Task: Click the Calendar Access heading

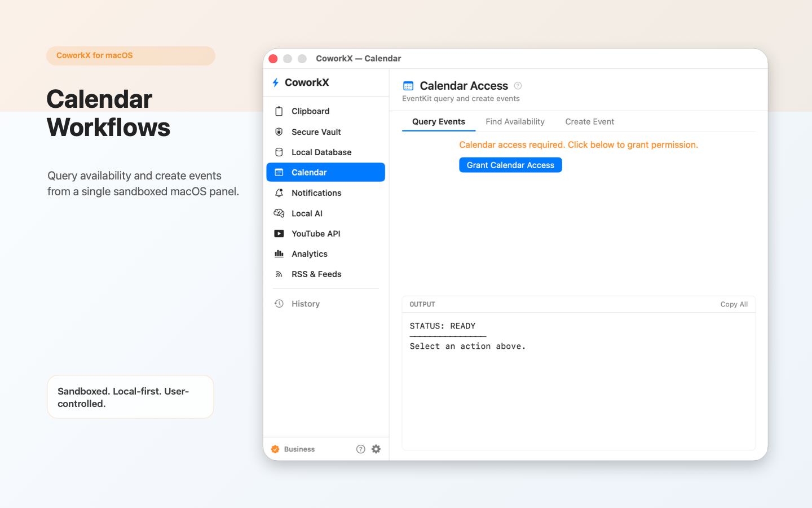Action: point(464,86)
